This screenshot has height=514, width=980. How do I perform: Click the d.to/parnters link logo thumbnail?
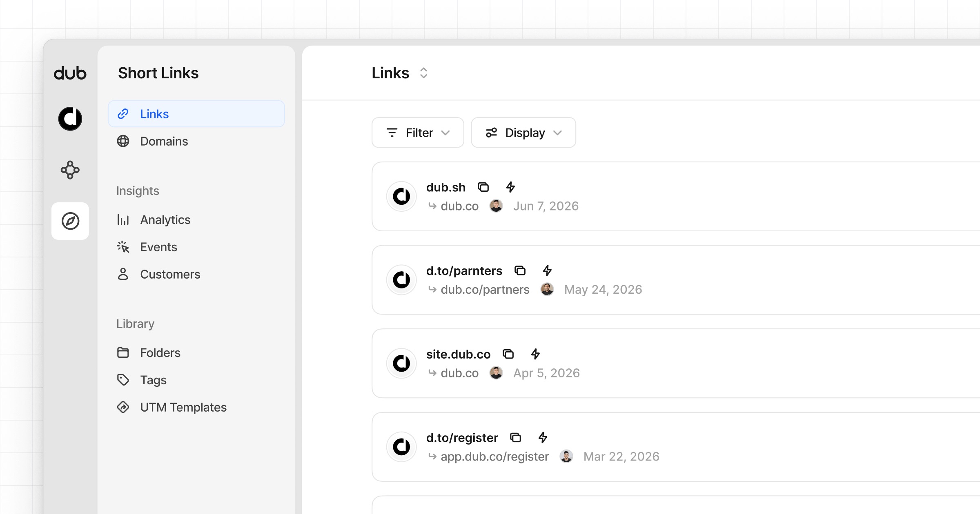click(401, 280)
